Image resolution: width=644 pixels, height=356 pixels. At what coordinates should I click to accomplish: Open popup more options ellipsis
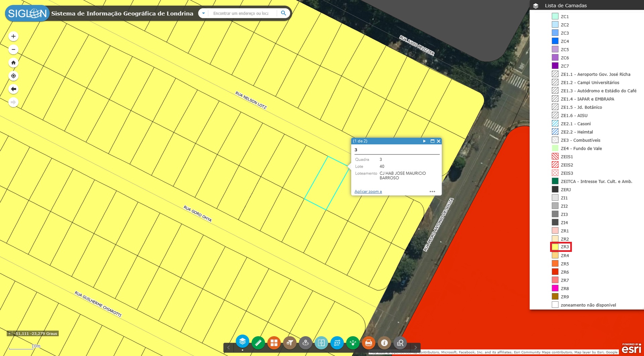(432, 191)
